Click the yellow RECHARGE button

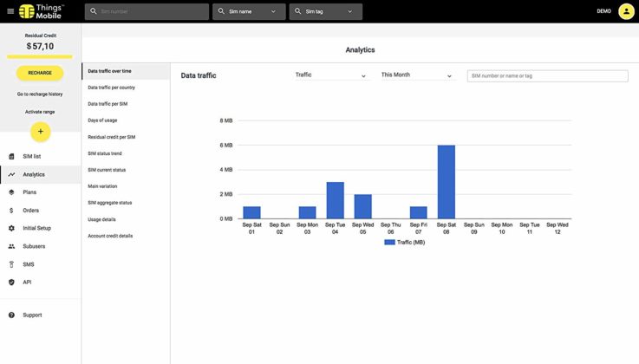[40, 73]
